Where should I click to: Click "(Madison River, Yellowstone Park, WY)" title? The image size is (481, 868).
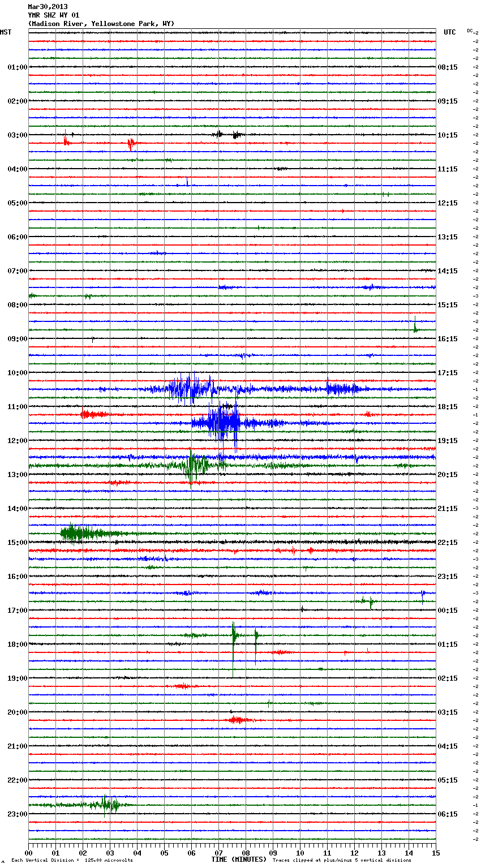pyautogui.click(x=101, y=24)
